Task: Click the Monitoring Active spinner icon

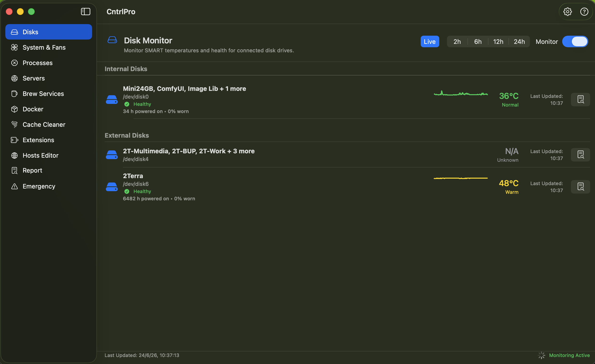Action: (541, 355)
